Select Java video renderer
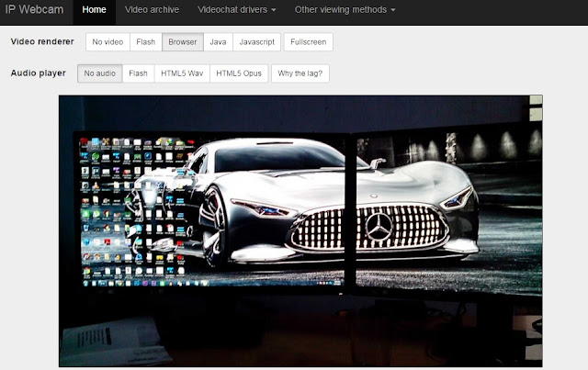The width and height of the screenshot is (588, 370). (x=219, y=42)
